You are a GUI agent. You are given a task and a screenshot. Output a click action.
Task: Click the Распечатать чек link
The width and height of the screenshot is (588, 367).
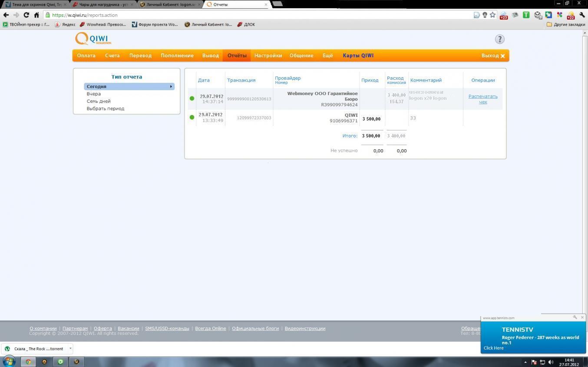click(482, 99)
